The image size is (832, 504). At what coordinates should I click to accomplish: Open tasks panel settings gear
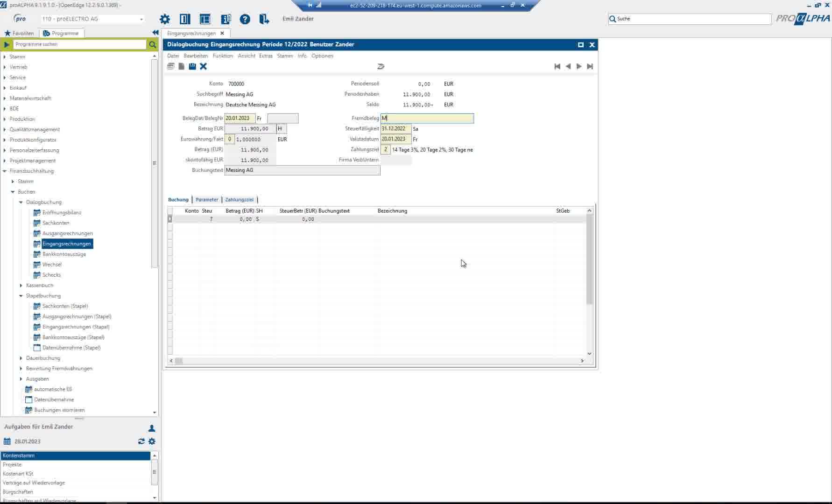[152, 441]
